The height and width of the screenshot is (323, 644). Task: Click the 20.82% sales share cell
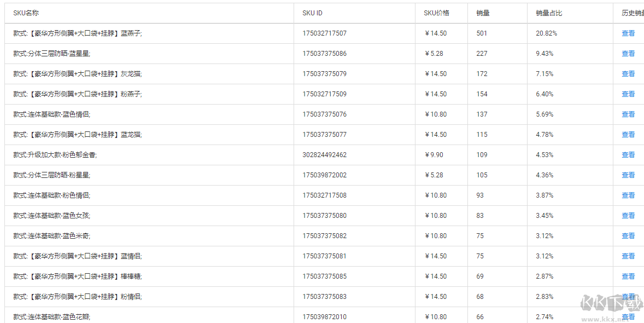tap(546, 33)
